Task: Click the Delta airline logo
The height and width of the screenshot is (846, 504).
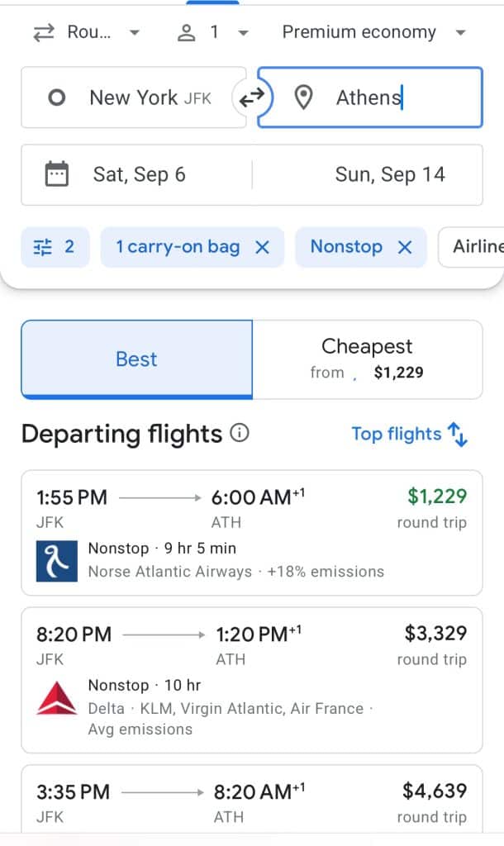Action: (x=57, y=698)
